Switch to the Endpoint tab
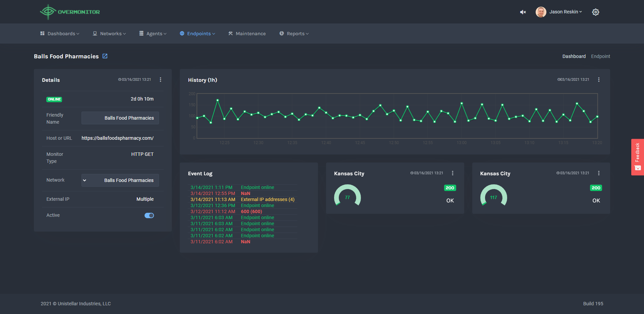Image resolution: width=644 pixels, height=314 pixels. click(600, 56)
